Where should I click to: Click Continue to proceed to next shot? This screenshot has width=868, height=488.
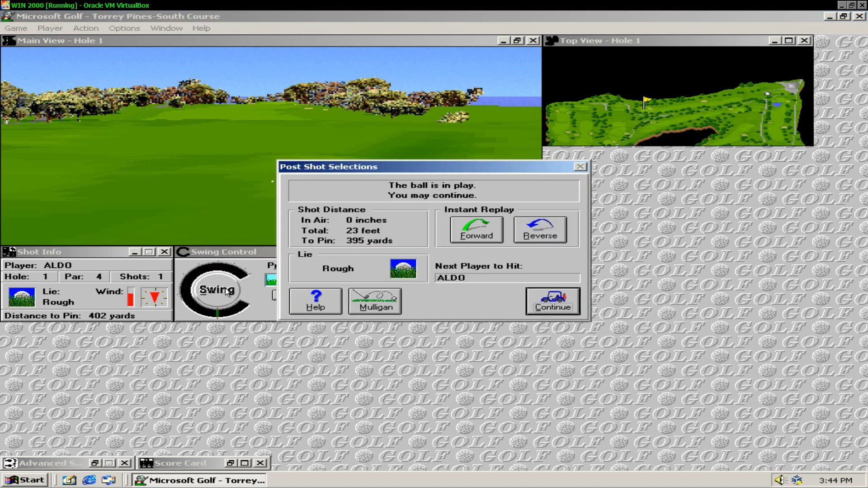coord(552,301)
